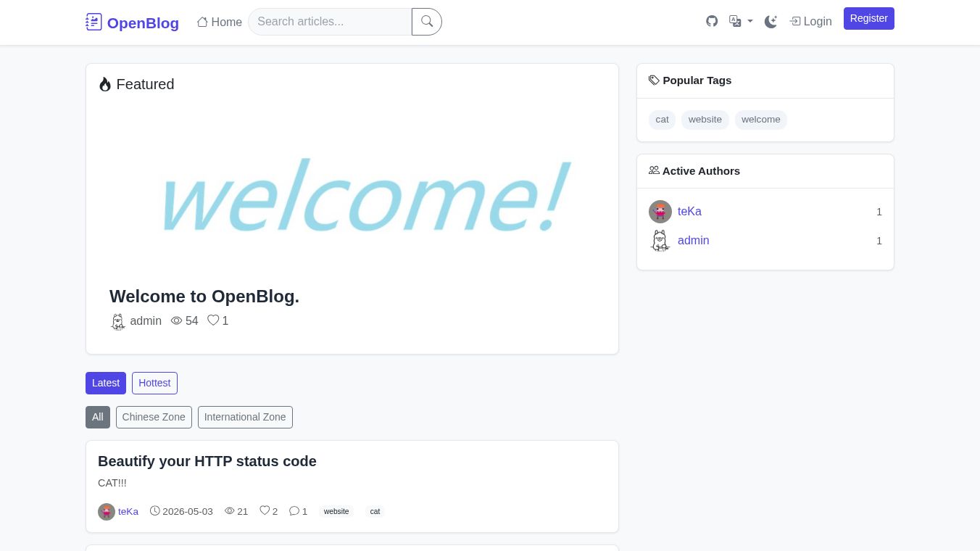Click heart icon with 2 likes
Viewport: 980px width, 551px height.
tap(265, 510)
